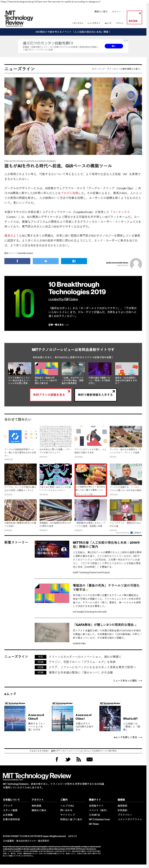Share via Hatena B! bookmark button

(74, 261)
